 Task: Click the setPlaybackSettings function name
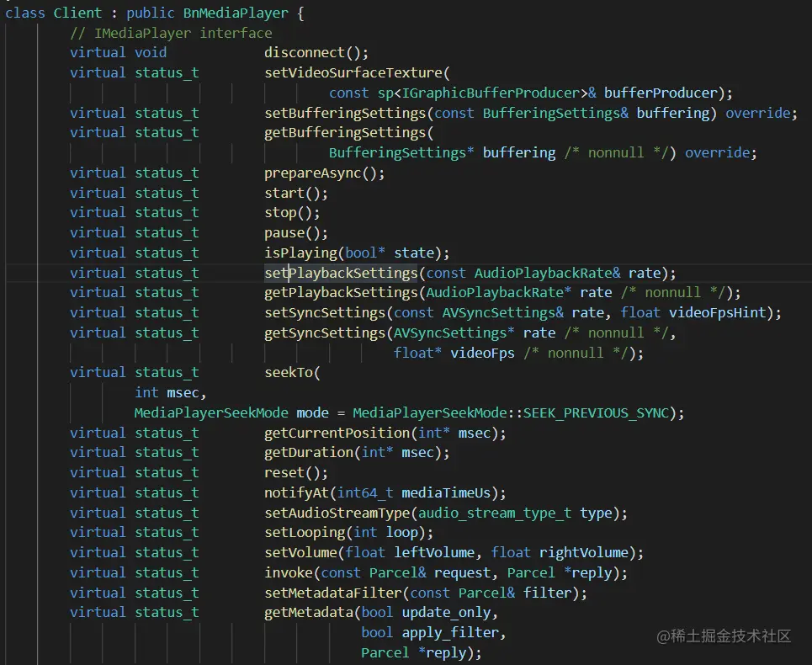click(x=341, y=273)
